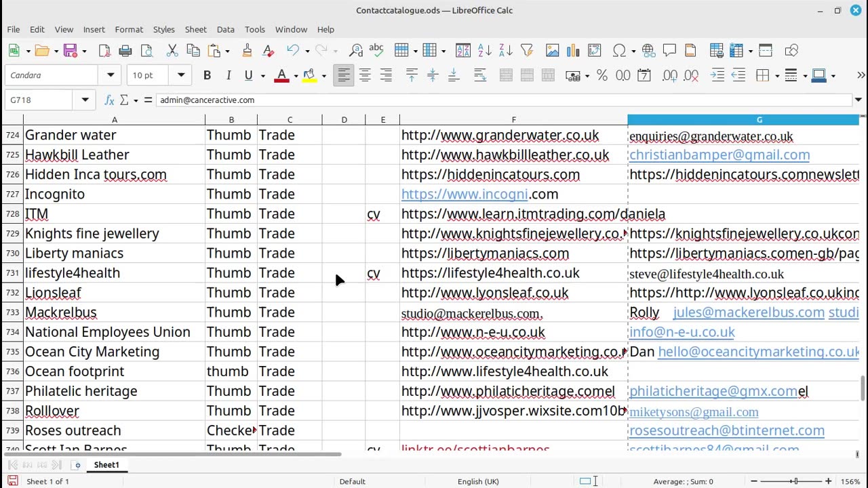Open the Insert menu
The image size is (868, 488).
click(x=94, y=30)
